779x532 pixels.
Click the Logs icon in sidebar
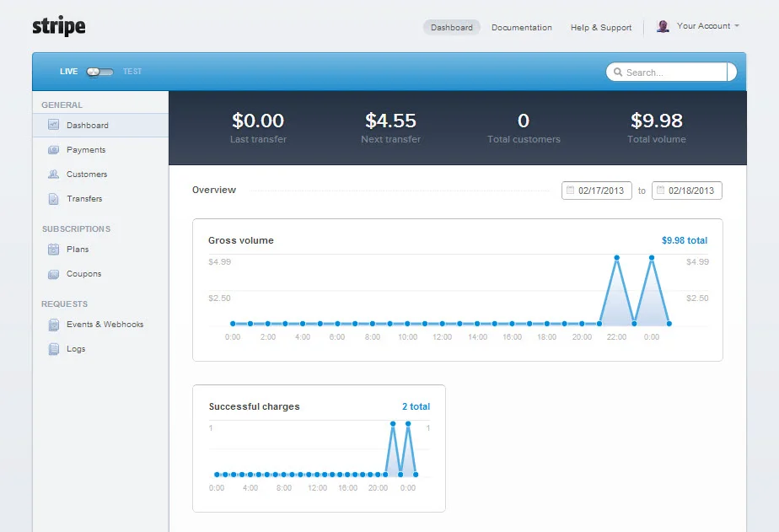[53, 349]
